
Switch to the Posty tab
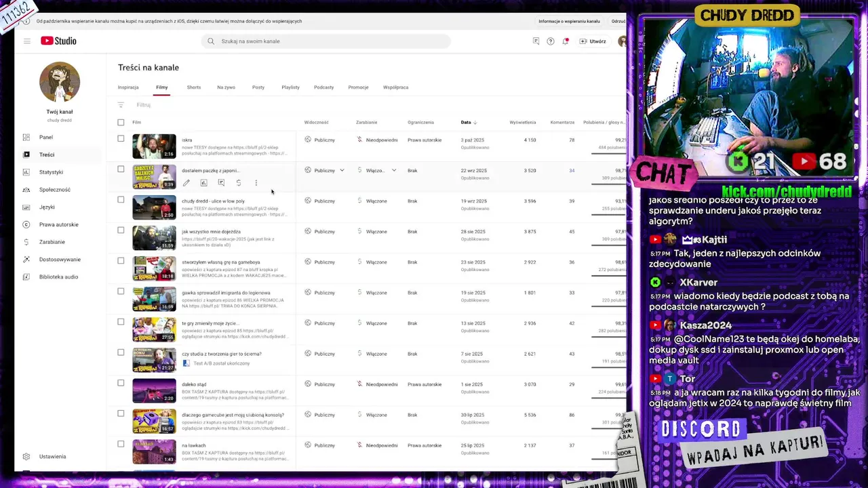(258, 87)
